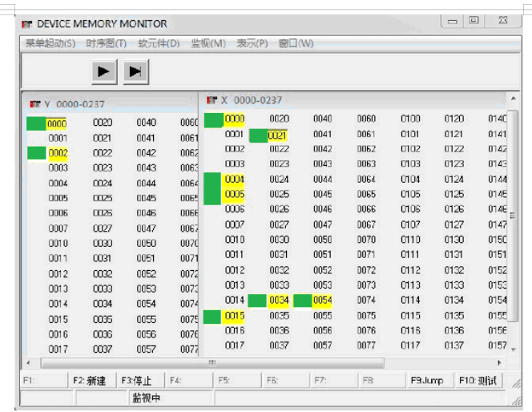Select X device 0100

pyautogui.click(x=410, y=119)
